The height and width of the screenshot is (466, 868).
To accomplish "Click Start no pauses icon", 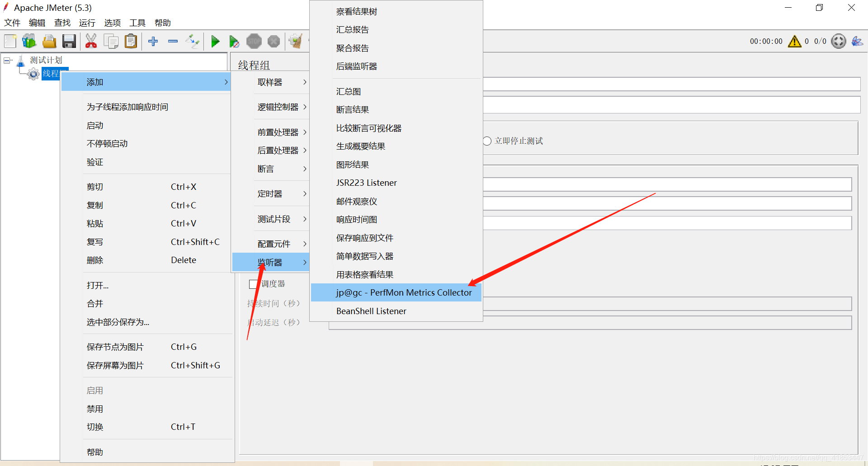I will 234,42.
